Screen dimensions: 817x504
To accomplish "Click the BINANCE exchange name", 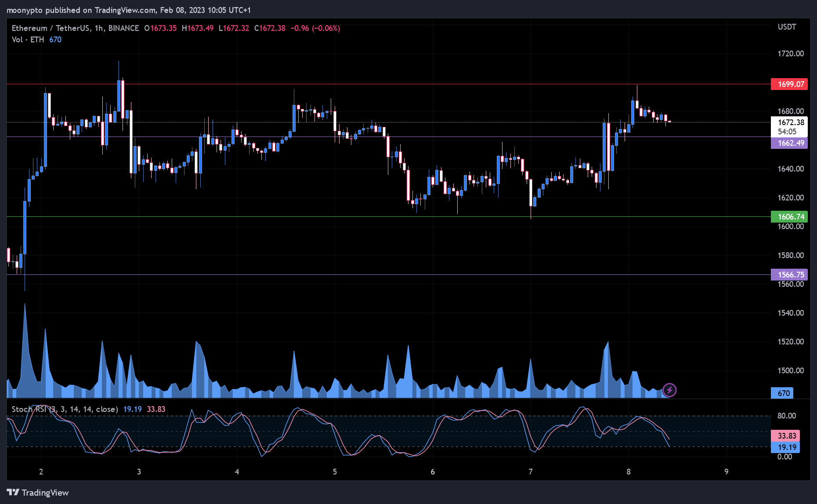I will click(x=123, y=28).
